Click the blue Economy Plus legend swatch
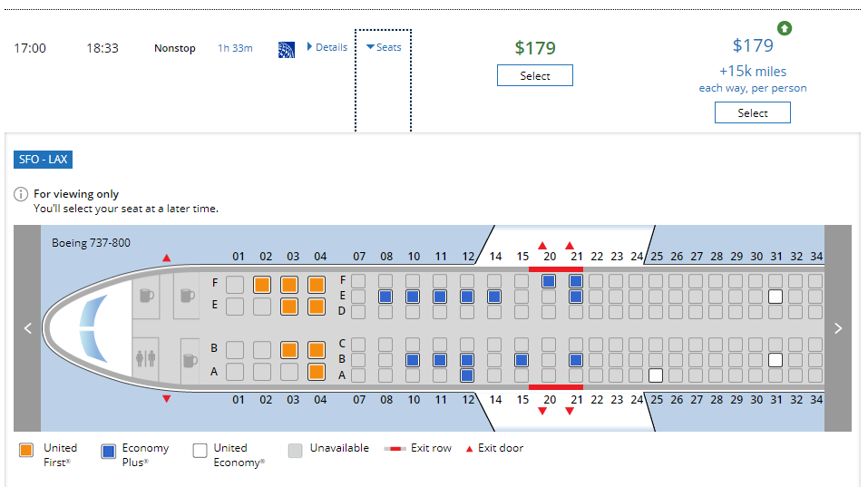The width and height of the screenshot is (868, 487). (x=109, y=451)
